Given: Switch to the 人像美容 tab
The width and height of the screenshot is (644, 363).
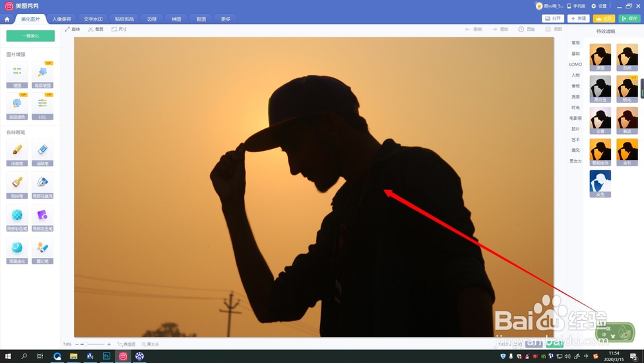Looking at the screenshot, I should [x=62, y=19].
